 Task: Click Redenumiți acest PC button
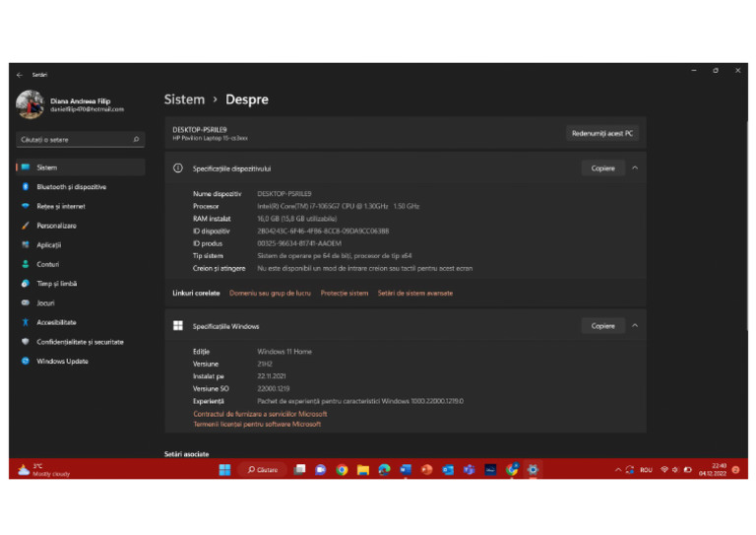pyautogui.click(x=602, y=133)
